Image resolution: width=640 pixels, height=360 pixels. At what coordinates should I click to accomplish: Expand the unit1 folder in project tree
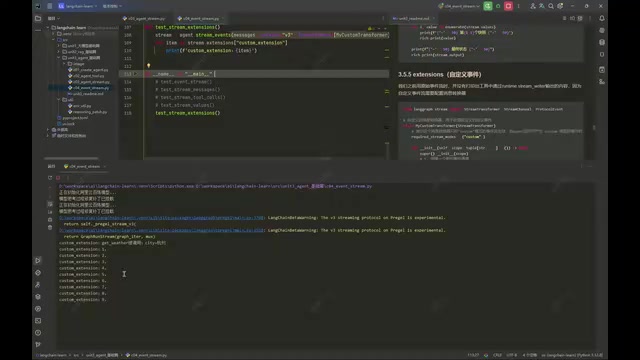click(x=59, y=46)
